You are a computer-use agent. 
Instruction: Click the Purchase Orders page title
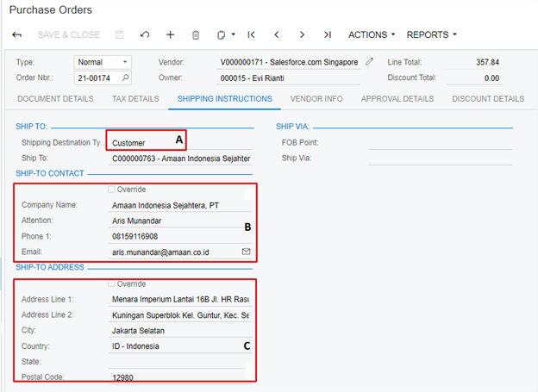(51, 10)
